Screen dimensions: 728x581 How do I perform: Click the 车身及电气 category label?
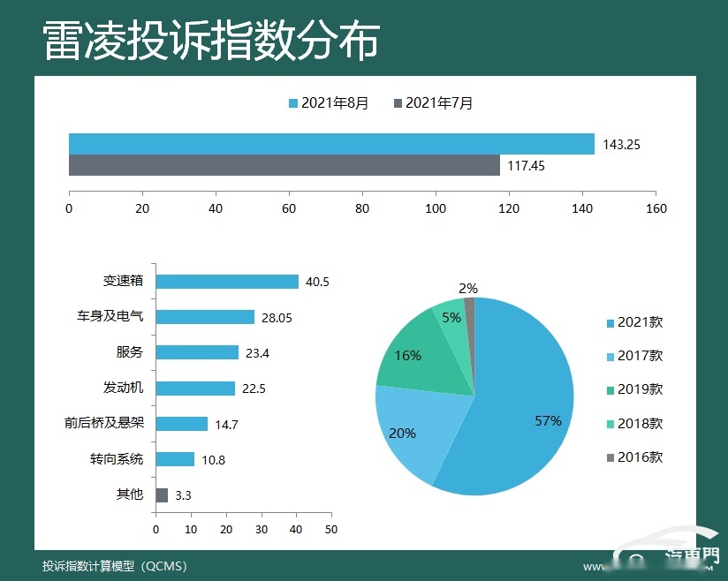click(x=110, y=316)
